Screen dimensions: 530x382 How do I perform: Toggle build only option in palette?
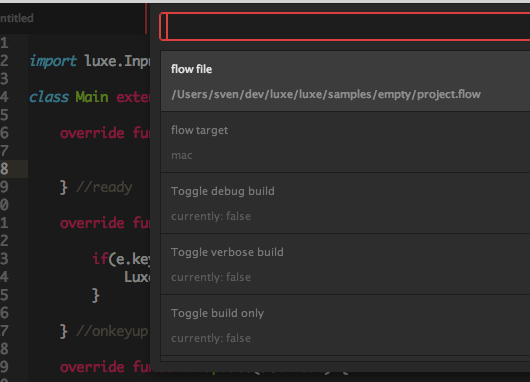pyautogui.click(x=345, y=325)
